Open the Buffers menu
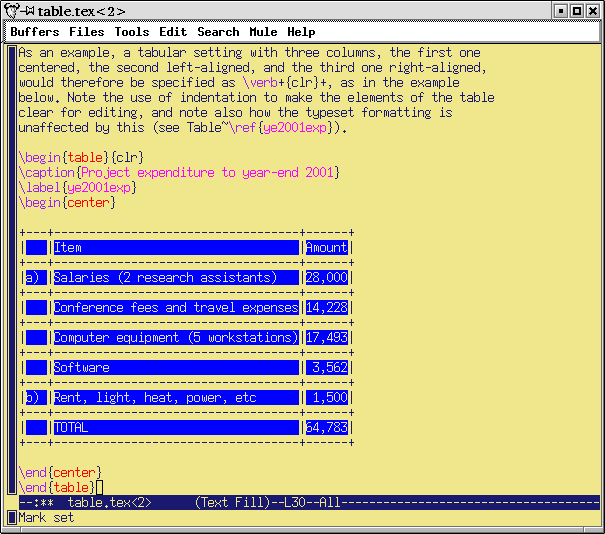 pos(34,32)
